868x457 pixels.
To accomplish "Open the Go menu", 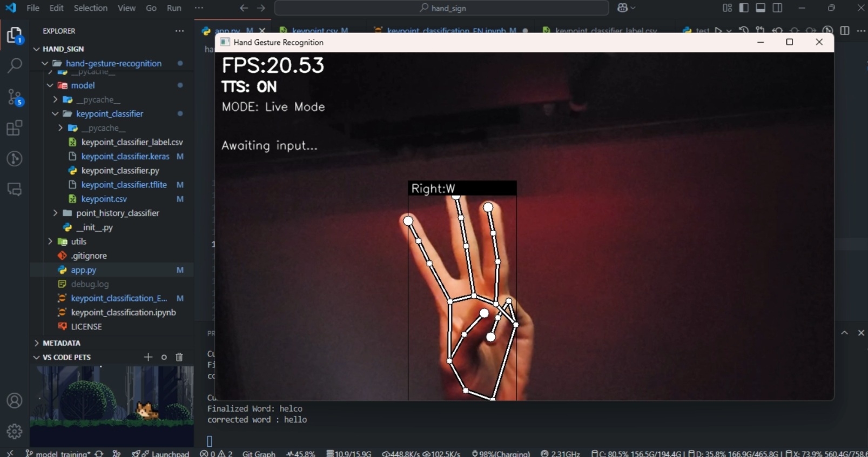I will point(151,8).
